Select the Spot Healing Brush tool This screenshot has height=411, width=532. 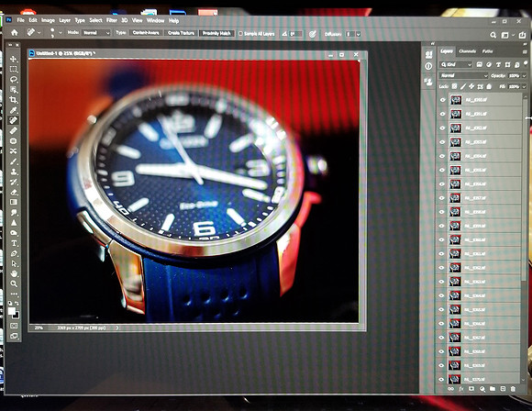click(x=14, y=120)
